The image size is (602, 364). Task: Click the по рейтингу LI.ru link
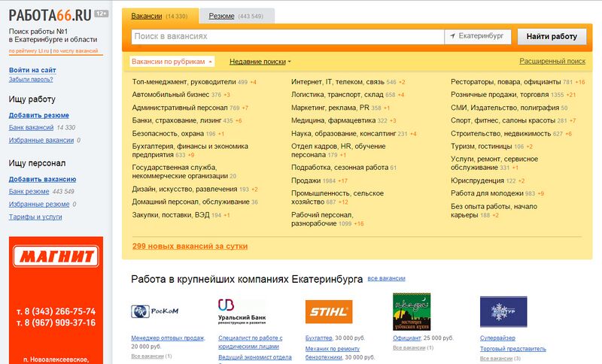[29, 50]
